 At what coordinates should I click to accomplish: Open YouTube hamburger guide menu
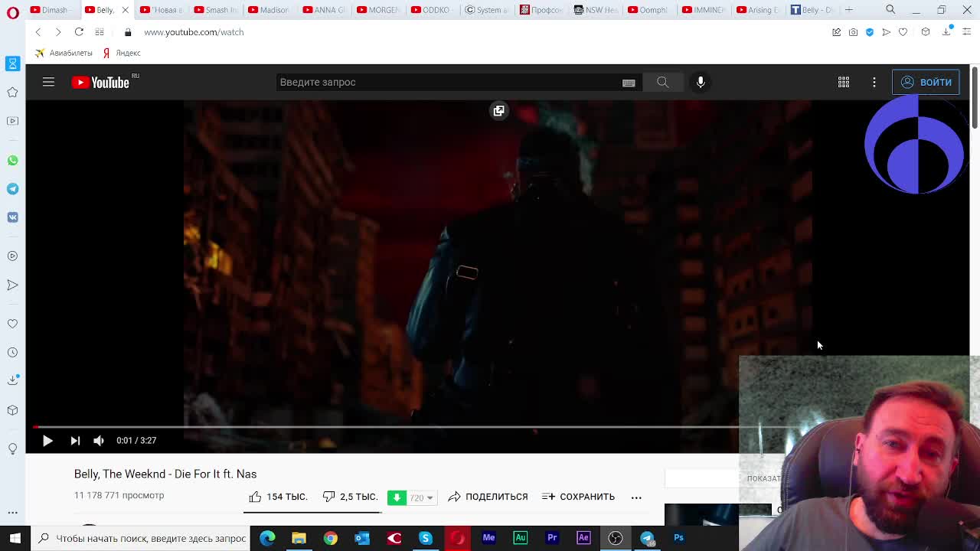48,82
